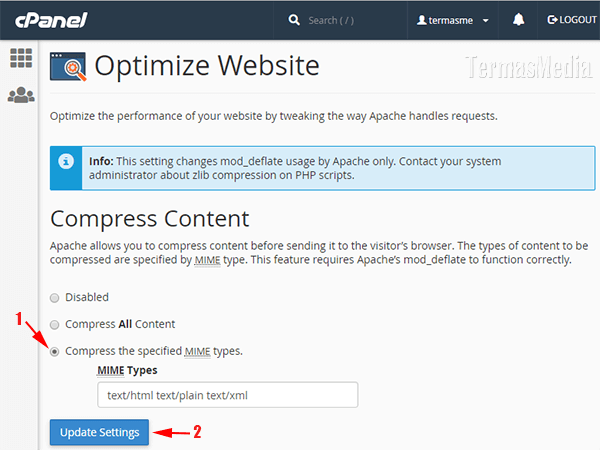Click the Update Settings button
The width and height of the screenshot is (600, 450).
(x=99, y=432)
